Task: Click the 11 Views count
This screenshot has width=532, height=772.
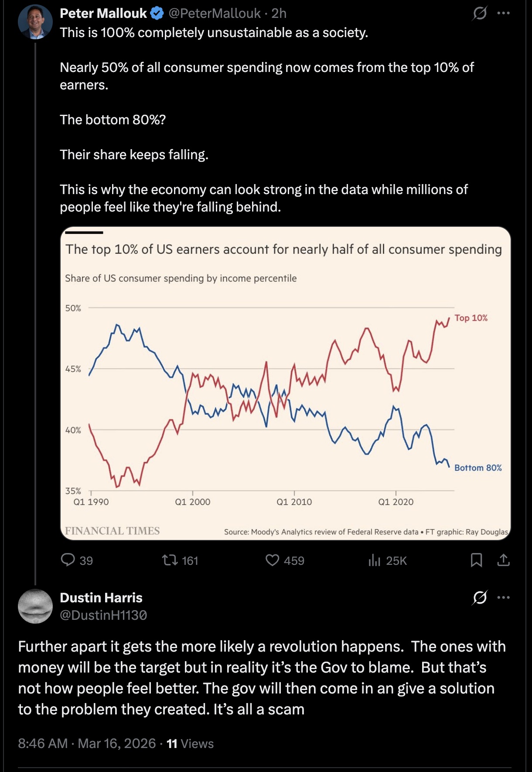Action: click(190, 743)
